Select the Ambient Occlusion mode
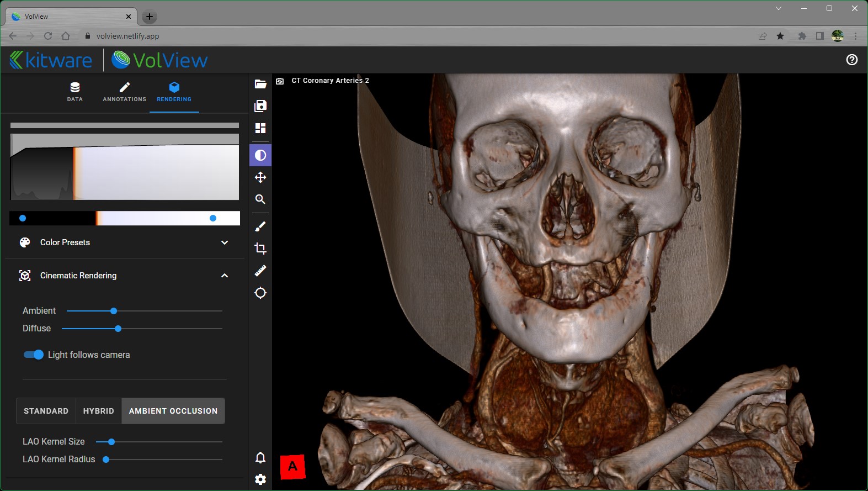This screenshot has height=491, width=868. [173, 411]
